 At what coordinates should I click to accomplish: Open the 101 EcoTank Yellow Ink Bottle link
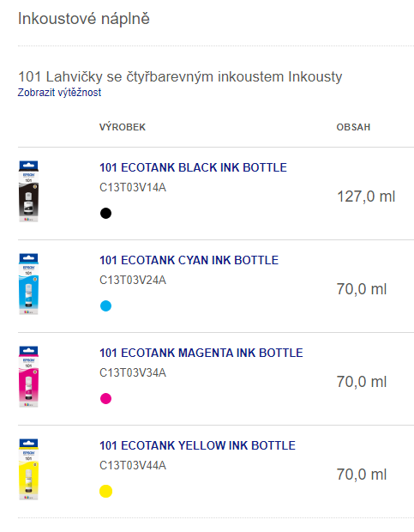tap(197, 445)
